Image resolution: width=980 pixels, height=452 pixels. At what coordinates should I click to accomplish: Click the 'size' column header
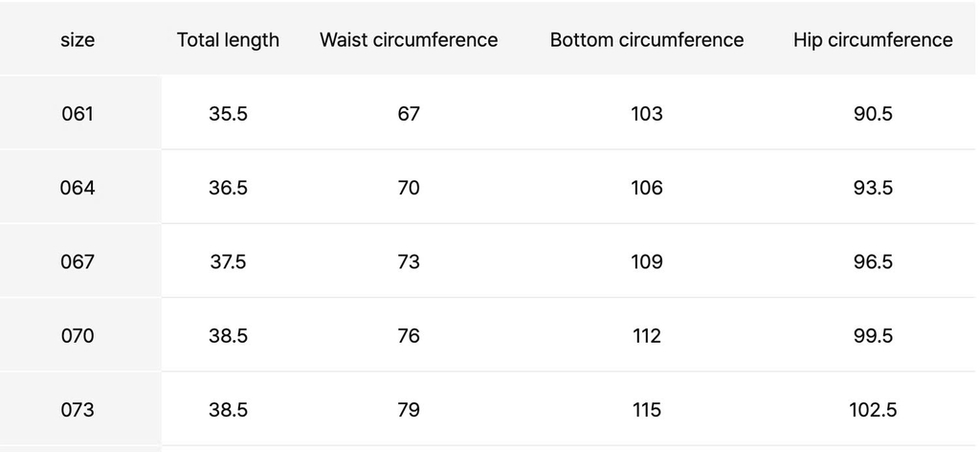pos(78,40)
